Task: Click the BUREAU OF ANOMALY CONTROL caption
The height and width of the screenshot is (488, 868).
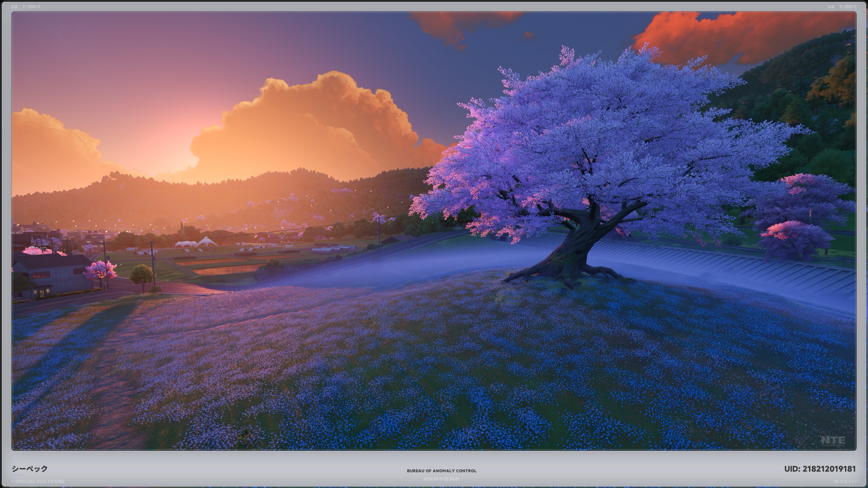Action: tap(441, 471)
